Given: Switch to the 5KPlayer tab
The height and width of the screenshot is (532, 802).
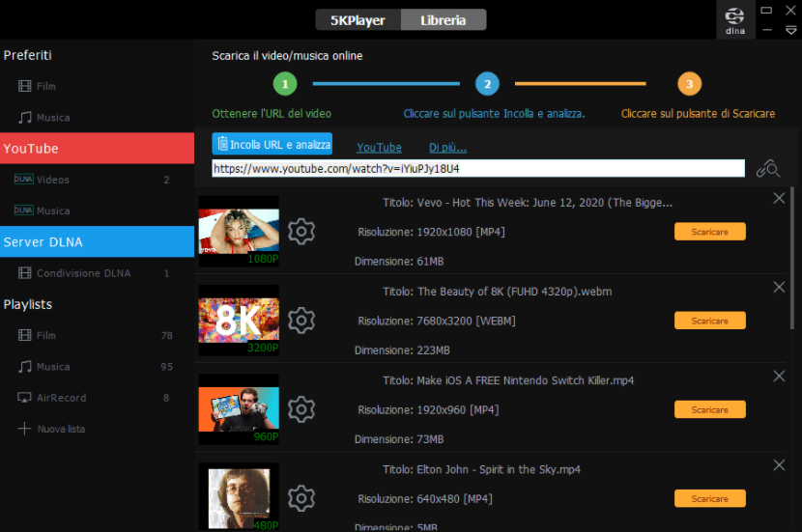Looking at the screenshot, I should pyautogui.click(x=358, y=20).
